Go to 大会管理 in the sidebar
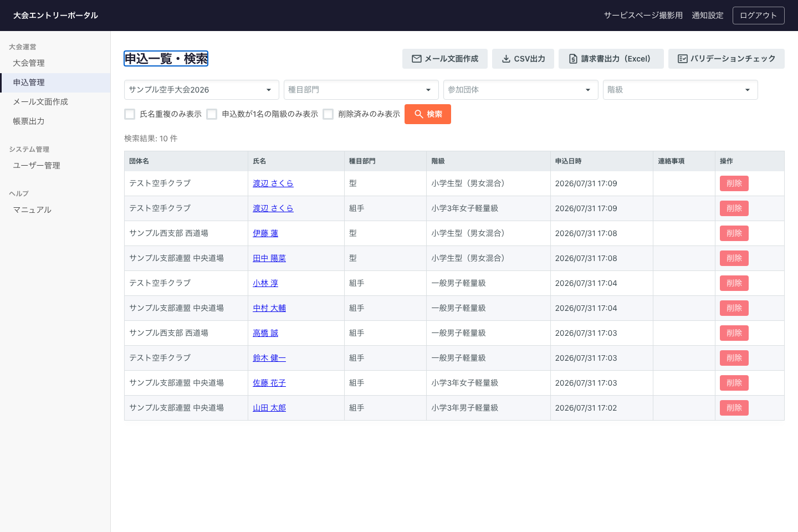The height and width of the screenshot is (532, 798). point(55,63)
